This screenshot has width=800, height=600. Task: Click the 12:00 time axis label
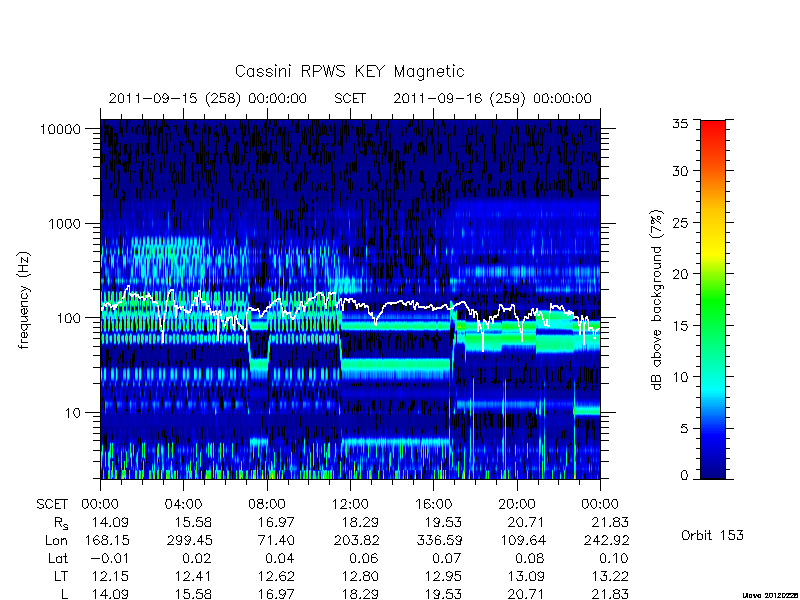coord(350,505)
